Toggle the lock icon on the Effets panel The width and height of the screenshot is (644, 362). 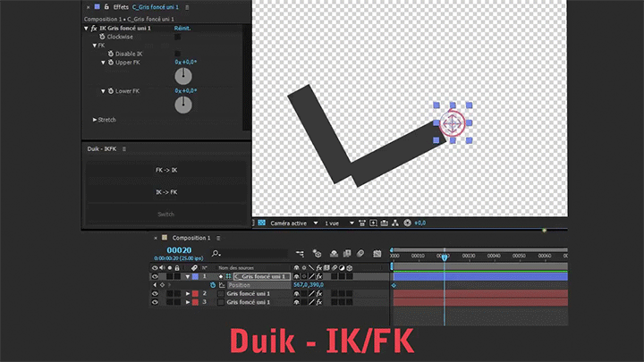point(106,6)
